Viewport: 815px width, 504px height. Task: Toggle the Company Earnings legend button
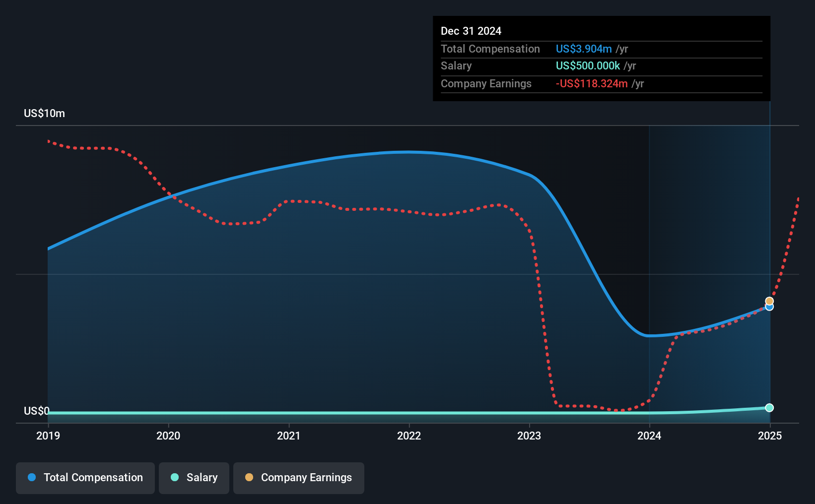(x=299, y=478)
